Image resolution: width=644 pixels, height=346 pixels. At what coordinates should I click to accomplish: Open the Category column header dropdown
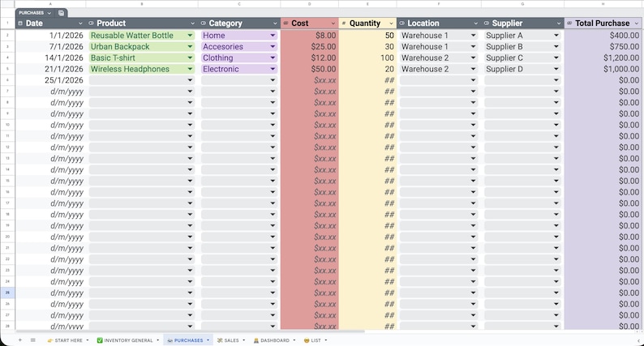275,23
